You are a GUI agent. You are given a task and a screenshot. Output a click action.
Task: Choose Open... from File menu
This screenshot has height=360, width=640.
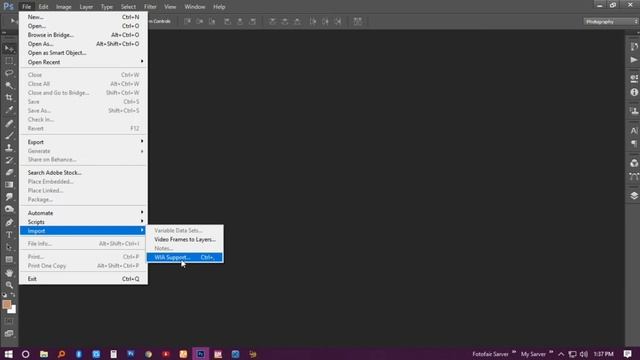point(83,26)
